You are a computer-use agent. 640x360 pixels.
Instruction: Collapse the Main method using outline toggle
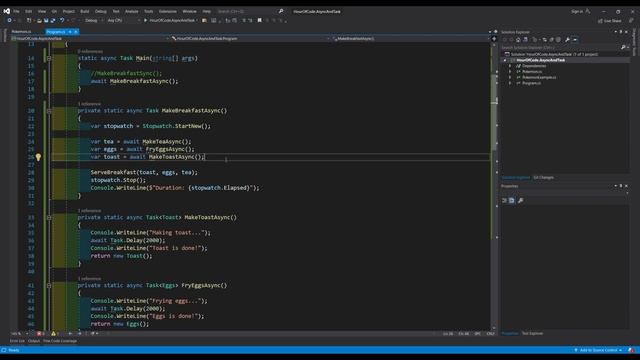49,58
